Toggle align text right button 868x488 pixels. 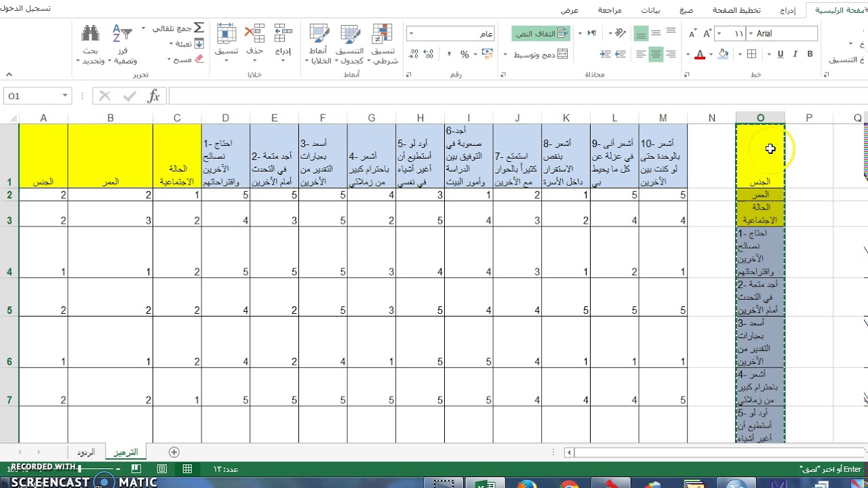click(x=671, y=54)
